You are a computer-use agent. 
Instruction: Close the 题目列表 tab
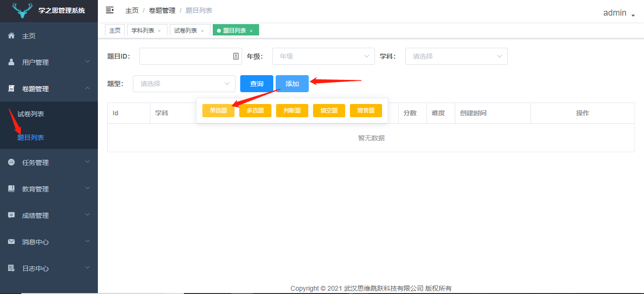(x=251, y=31)
